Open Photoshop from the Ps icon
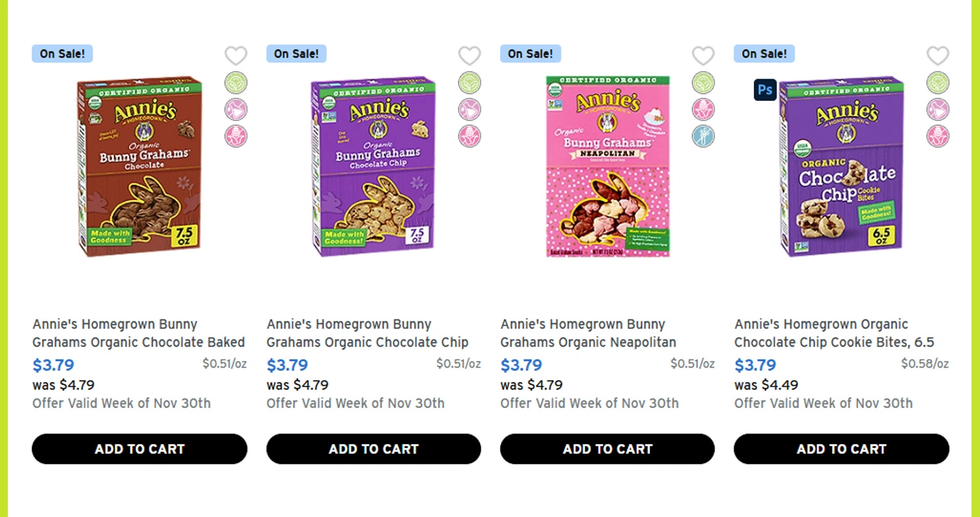This screenshot has height=517, width=980. [x=765, y=90]
